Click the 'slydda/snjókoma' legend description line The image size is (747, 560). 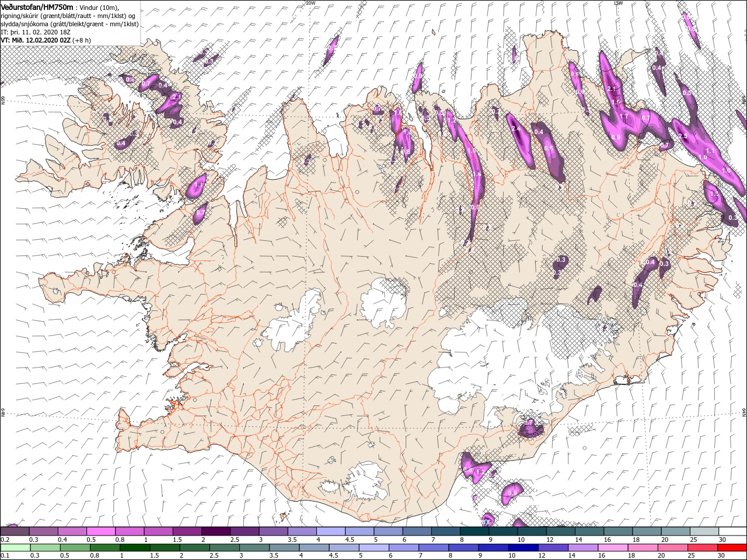[69, 24]
